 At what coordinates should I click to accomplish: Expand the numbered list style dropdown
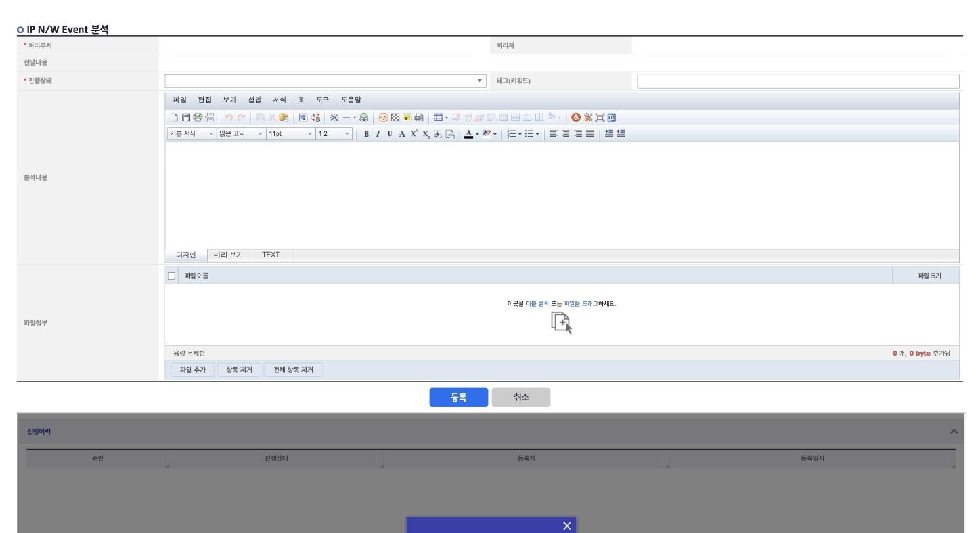[x=520, y=134]
